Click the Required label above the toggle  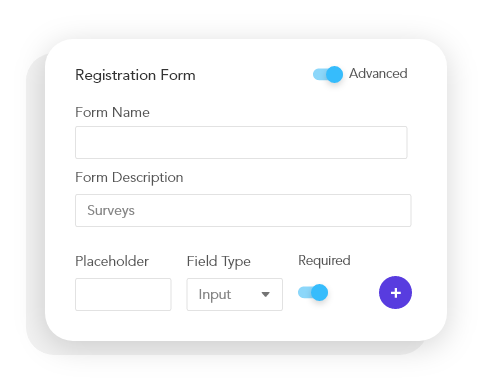click(x=324, y=261)
